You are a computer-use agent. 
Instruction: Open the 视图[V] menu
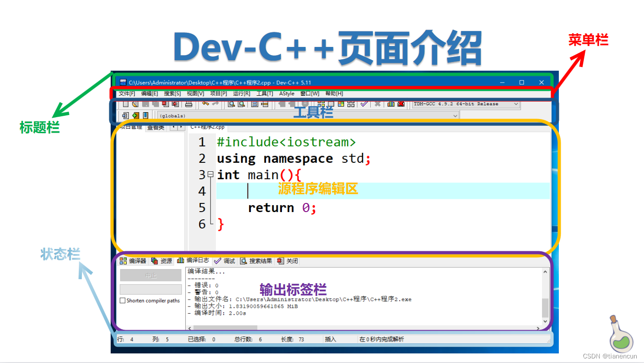click(195, 93)
